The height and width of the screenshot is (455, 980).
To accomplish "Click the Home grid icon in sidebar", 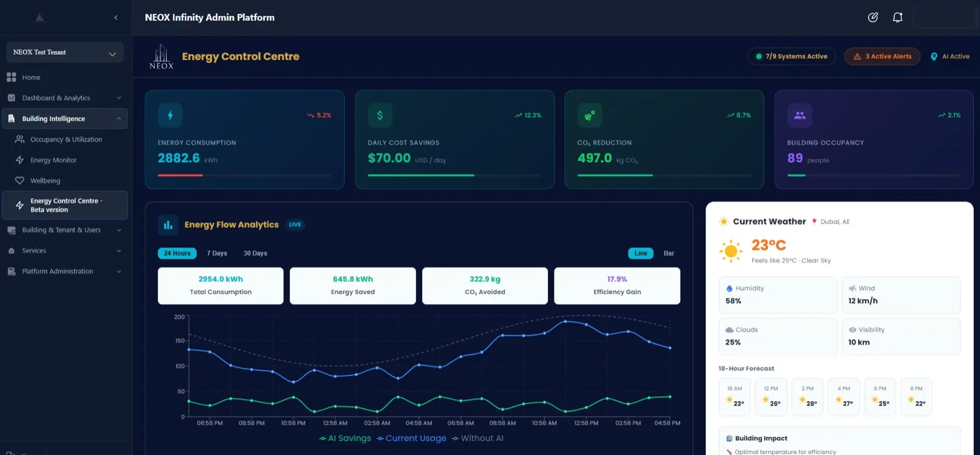I will 11,77.
